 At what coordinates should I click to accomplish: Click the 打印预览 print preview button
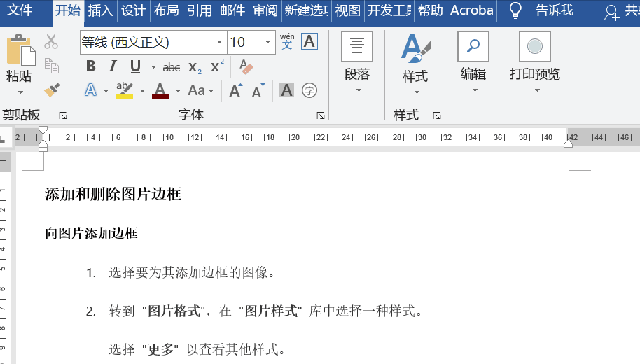(x=535, y=63)
